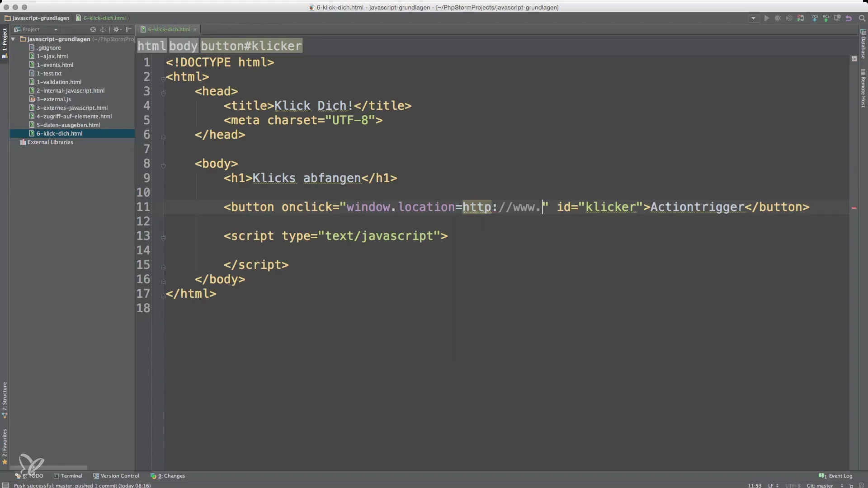Click the red error stripe marker
868x488 pixels.
click(854, 208)
